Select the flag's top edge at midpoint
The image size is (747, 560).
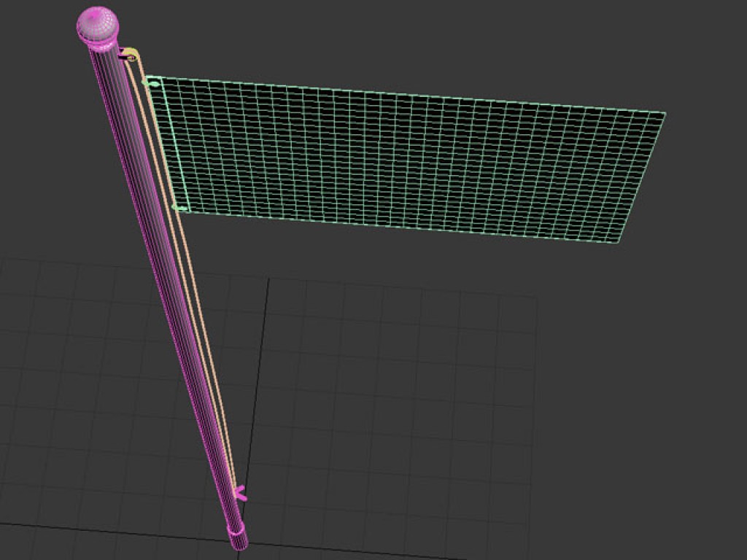pos(409,94)
